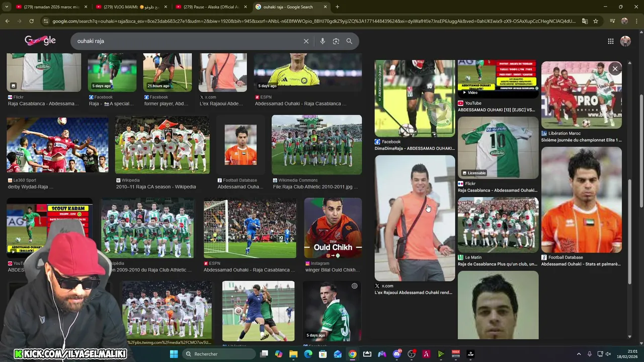Bookmark this page with the star
The image size is (644, 362).
(596, 21)
